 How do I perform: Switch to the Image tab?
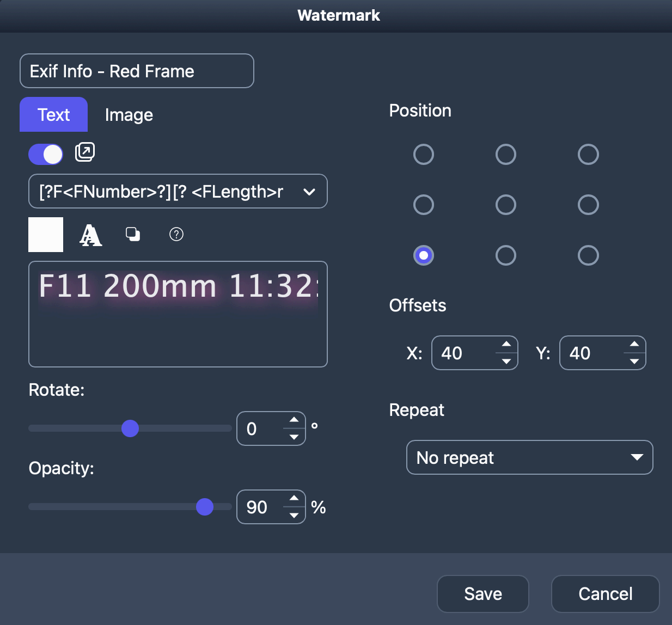[x=129, y=115]
